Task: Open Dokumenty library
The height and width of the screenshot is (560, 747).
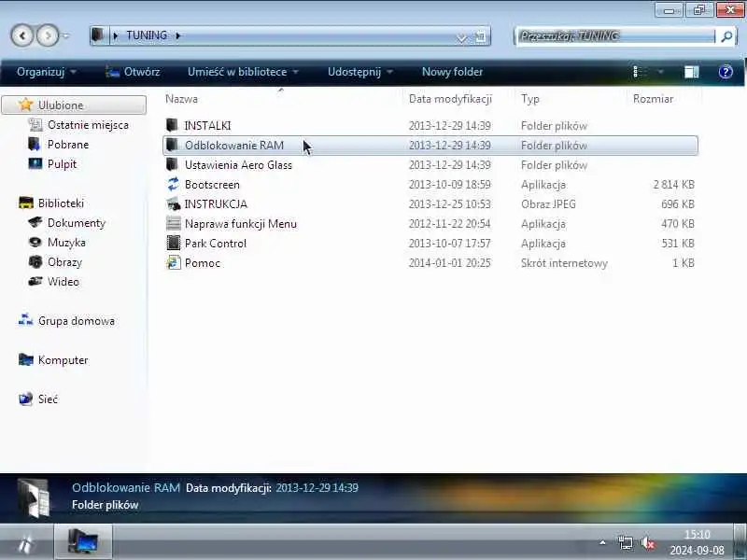Action: pos(77,223)
